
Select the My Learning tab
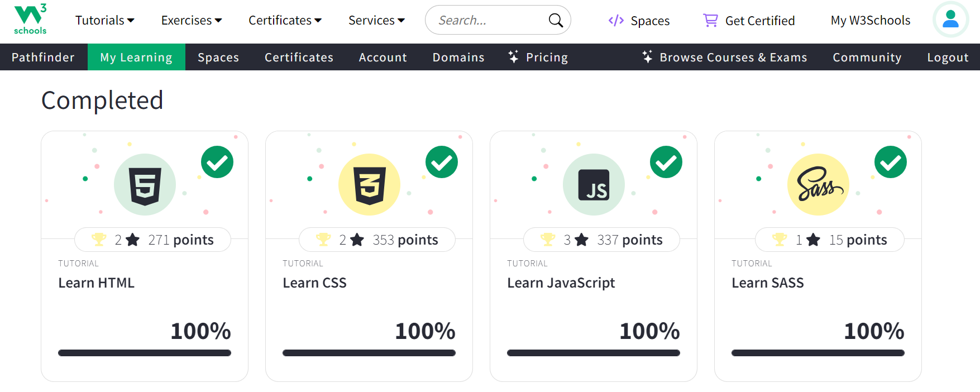tap(136, 57)
